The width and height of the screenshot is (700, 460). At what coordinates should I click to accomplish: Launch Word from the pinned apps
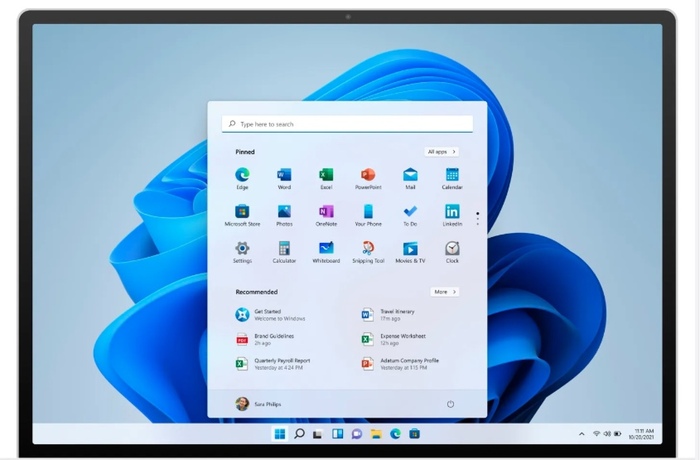pos(284,178)
